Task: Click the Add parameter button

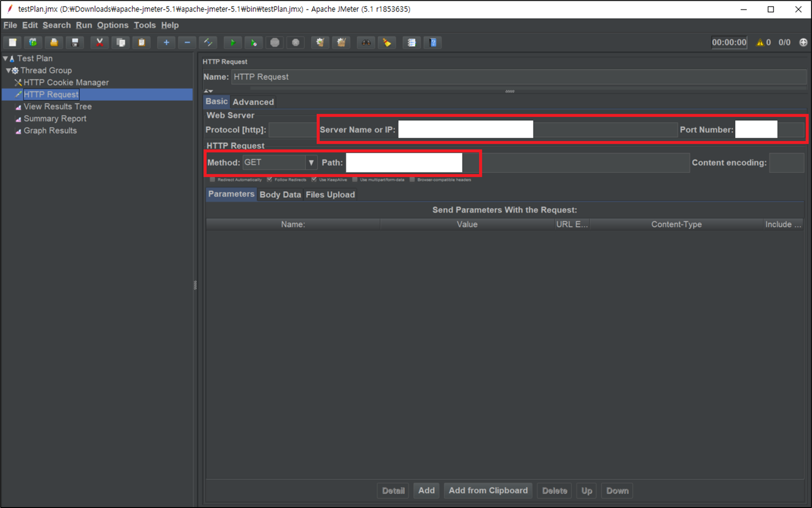Action: point(426,490)
